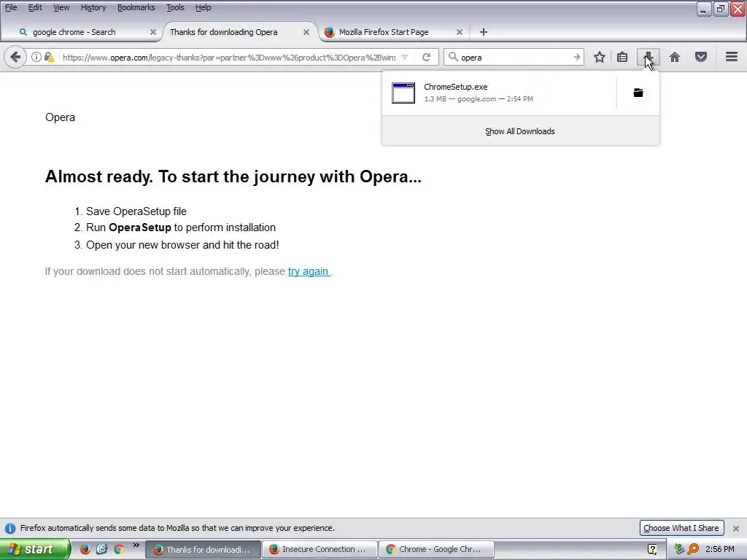Open the Pocket toolbar icon
747x560 pixels.
coord(701,57)
